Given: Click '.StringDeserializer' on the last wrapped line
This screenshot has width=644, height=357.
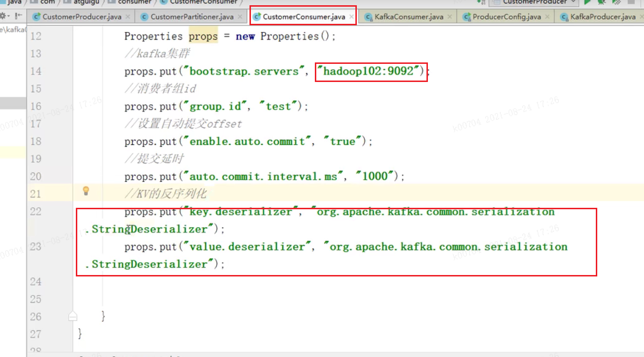Looking at the screenshot, I should point(146,264).
